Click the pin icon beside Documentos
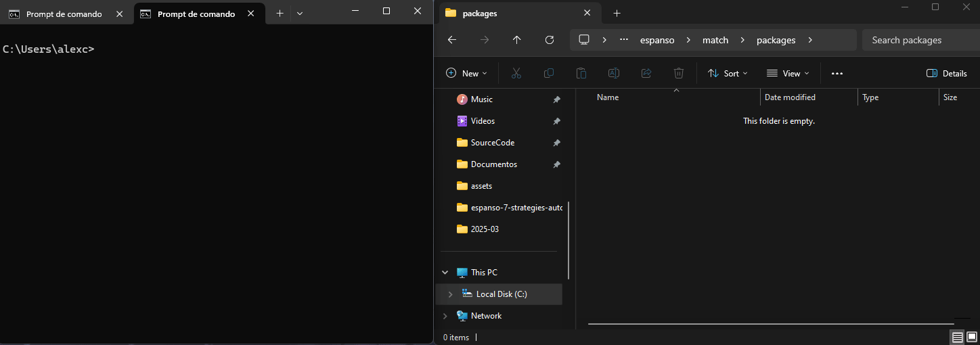980x345 pixels. tap(556, 164)
